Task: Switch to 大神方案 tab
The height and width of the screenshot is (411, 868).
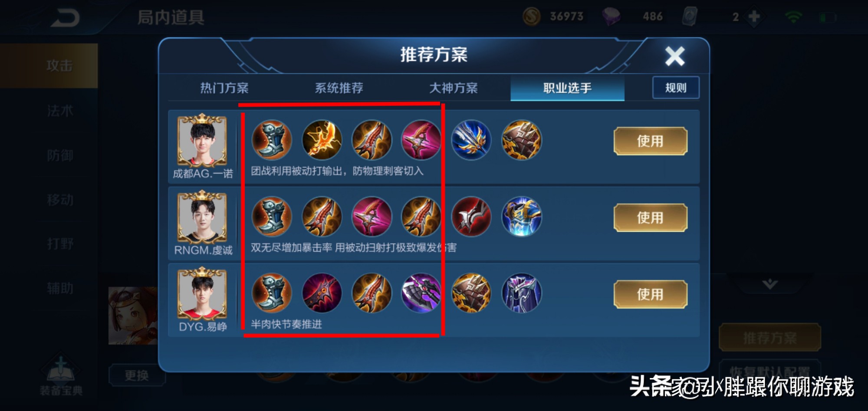Action: [x=454, y=88]
